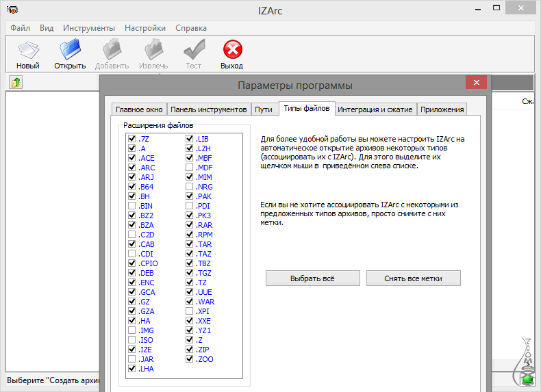Click the Выбрать всё button

click(312, 278)
